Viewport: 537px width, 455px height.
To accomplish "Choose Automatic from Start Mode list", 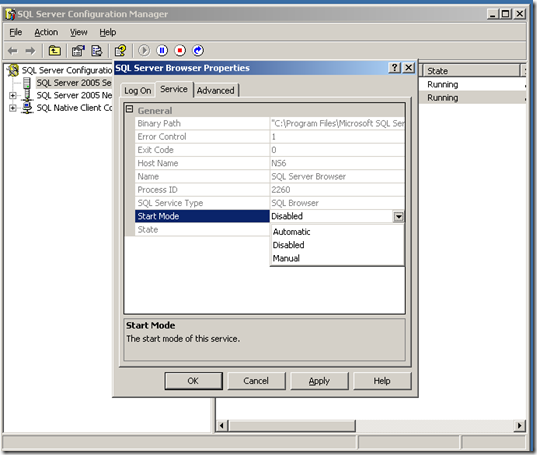I will click(x=337, y=232).
